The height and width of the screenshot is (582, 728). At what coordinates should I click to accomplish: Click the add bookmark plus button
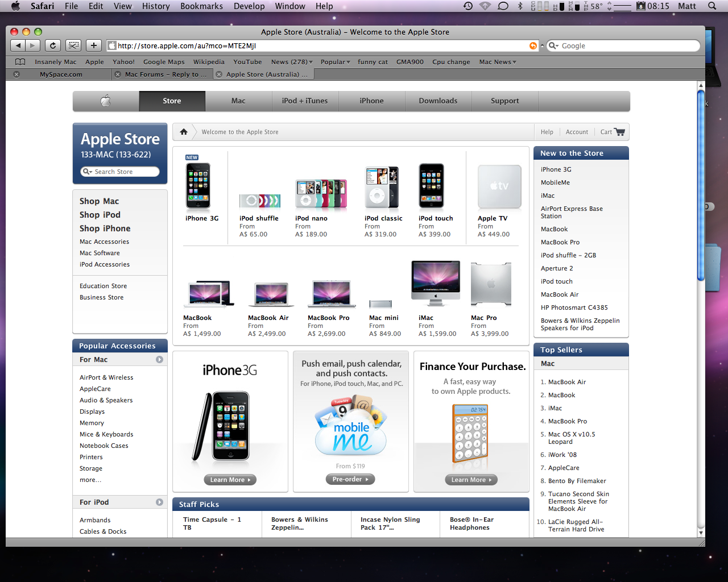pyautogui.click(x=94, y=45)
